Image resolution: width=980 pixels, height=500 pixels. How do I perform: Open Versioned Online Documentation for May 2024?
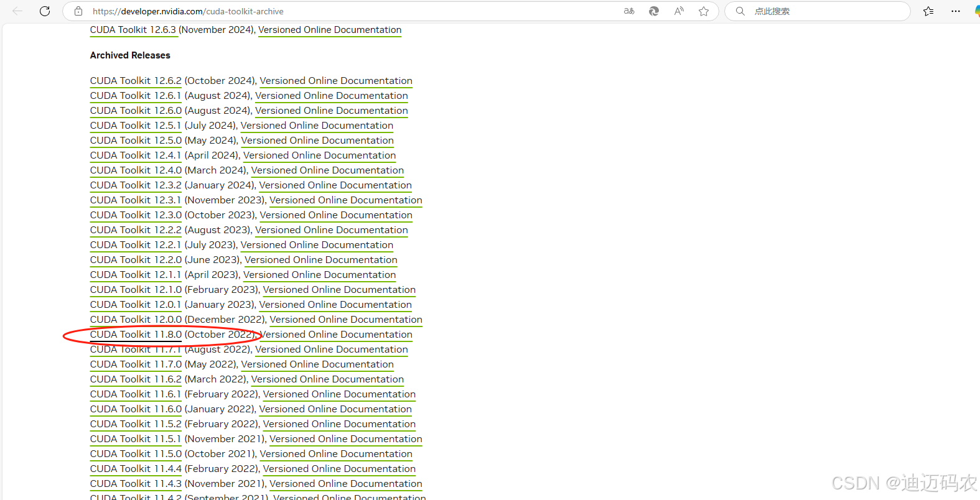[x=317, y=141]
